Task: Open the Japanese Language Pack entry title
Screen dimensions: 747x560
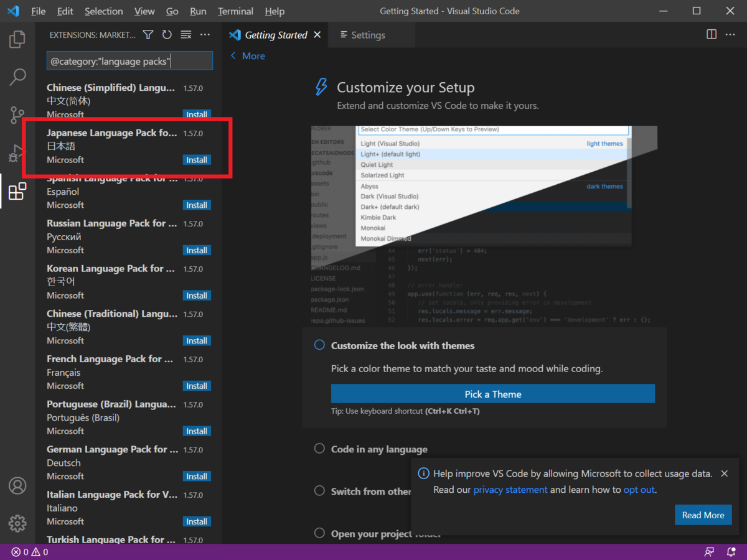Action: pos(112,133)
